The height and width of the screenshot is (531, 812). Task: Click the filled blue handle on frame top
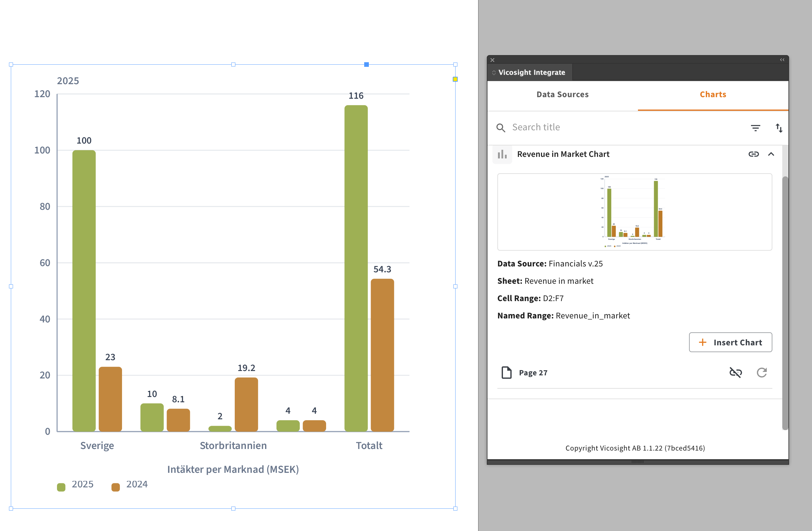[366, 64]
